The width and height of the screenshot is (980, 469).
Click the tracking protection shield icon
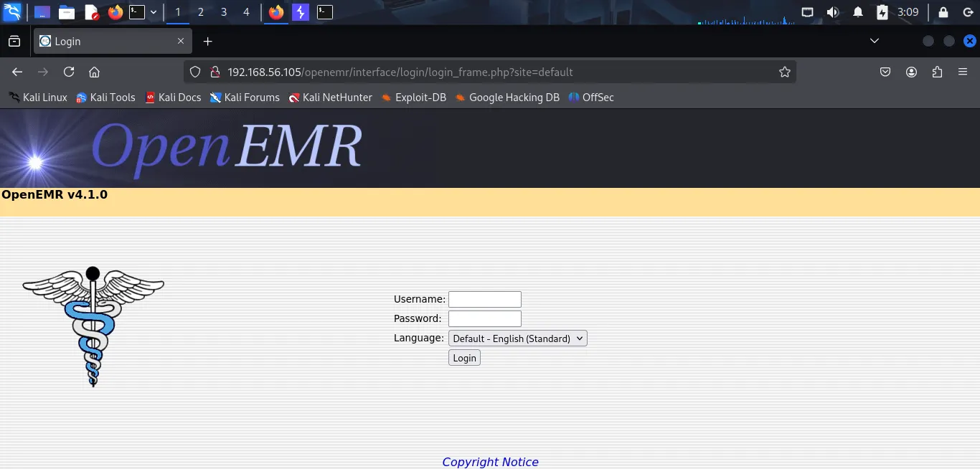pos(195,72)
